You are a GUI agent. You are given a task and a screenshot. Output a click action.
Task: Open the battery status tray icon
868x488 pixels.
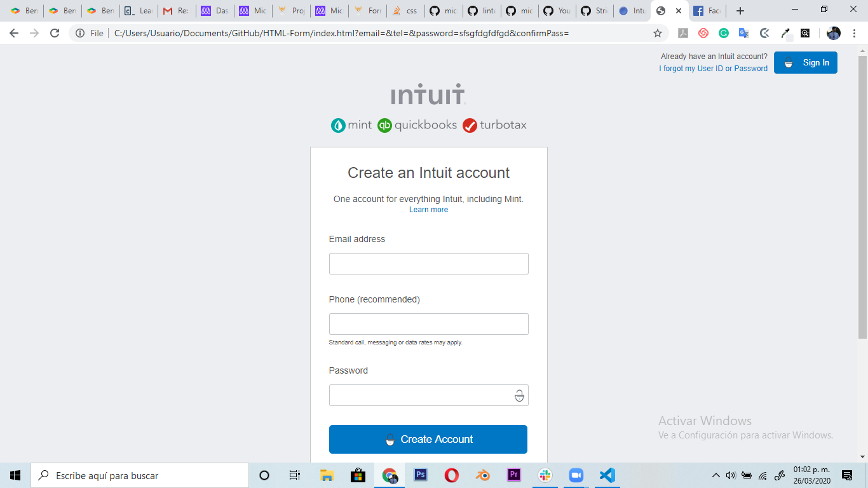tap(747, 475)
